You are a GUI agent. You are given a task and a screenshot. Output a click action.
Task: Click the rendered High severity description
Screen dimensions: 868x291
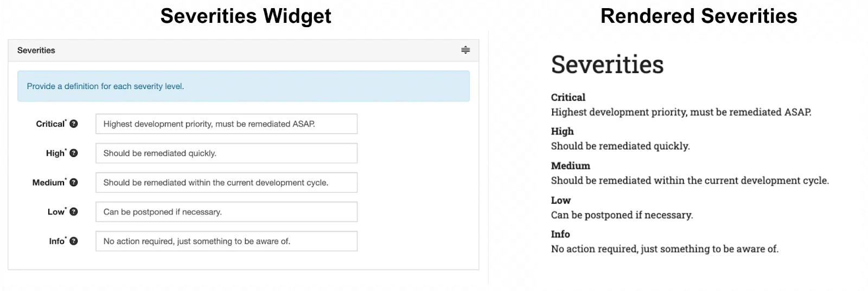(x=620, y=146)
